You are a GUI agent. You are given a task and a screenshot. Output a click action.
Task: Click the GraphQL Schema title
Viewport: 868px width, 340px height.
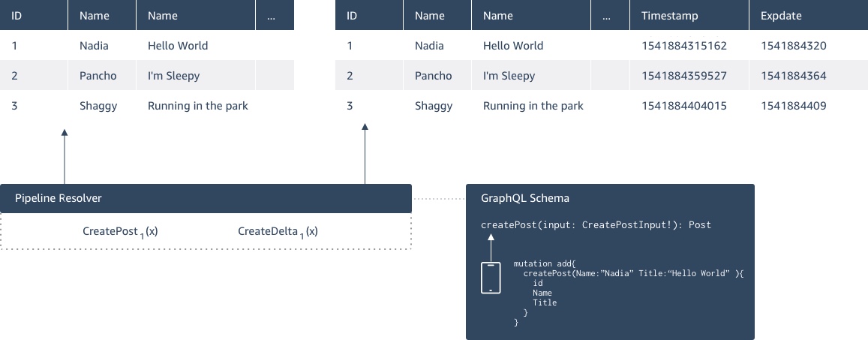click(524, 198)
